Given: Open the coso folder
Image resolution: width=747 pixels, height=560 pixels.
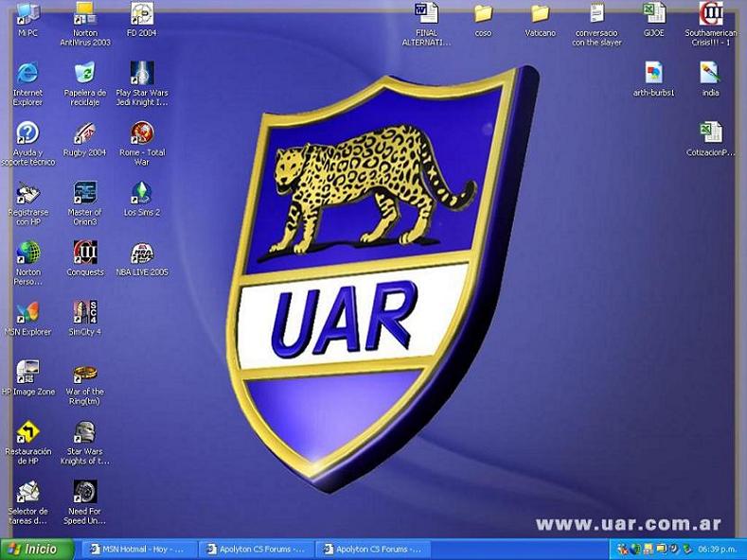Looking at the screenshot, I should [x=483, y=19].
